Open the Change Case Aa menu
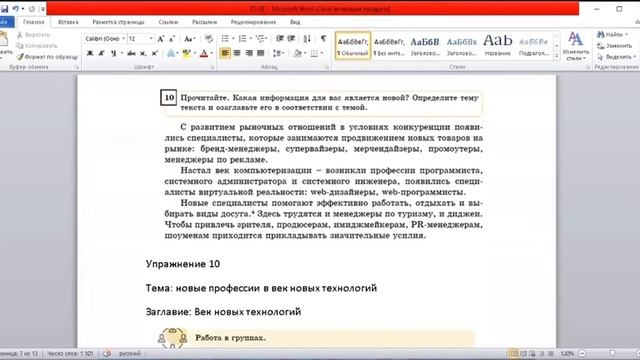Screen dimensions: 640x360 pyautogui.click(x=189, y=39)
